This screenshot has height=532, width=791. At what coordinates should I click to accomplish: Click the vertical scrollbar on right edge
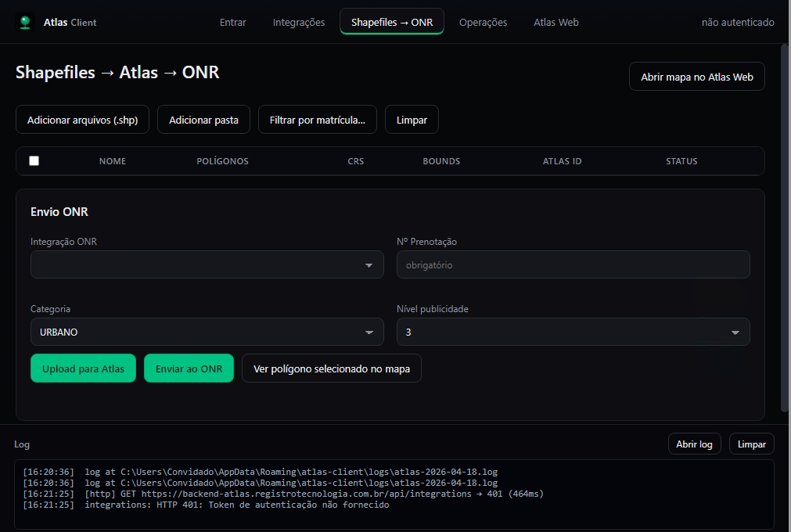785,228
